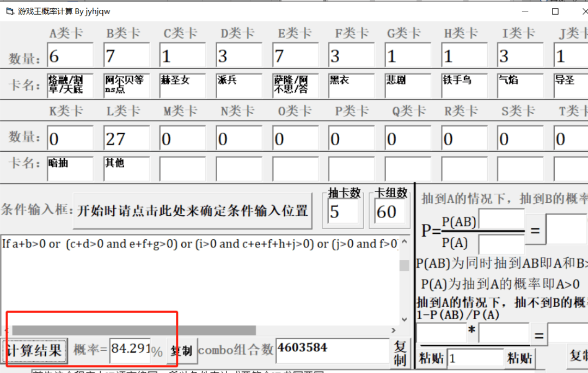Click the 计算结果 calculate button
The width and height of the screenshot is (588, 373).
(34, 351)
